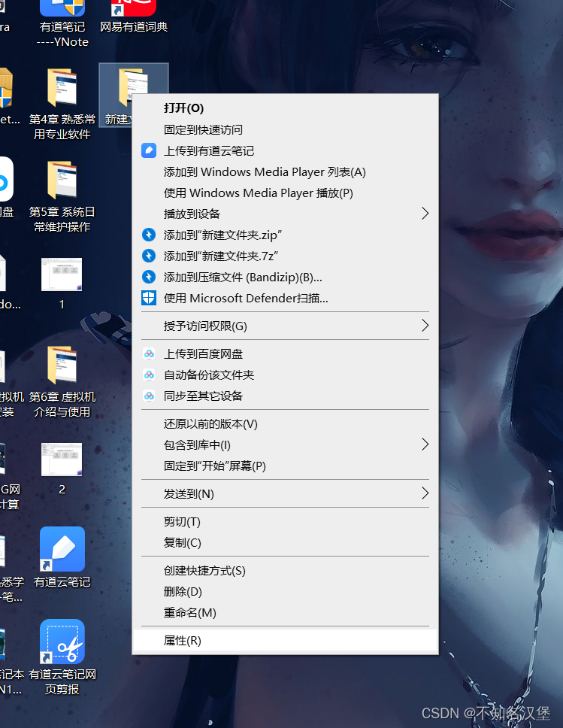
Task: Click Bandizip icon next to 添加到"新建文件夹.zip"
Action: tap(149, 235)
